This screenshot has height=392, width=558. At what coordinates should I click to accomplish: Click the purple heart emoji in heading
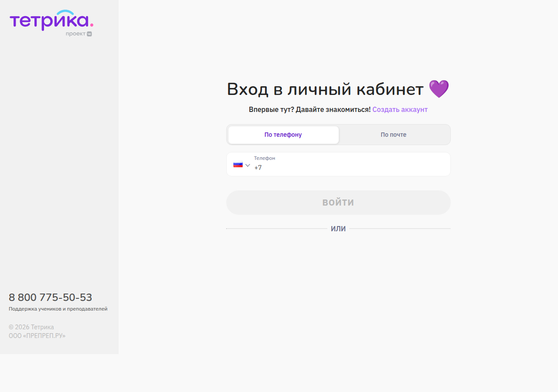click(x=439, y=89)
